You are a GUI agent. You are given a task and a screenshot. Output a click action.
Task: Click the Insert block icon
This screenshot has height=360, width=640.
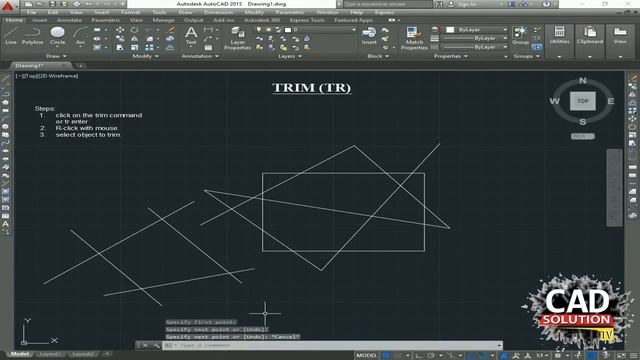click(369, 36)
